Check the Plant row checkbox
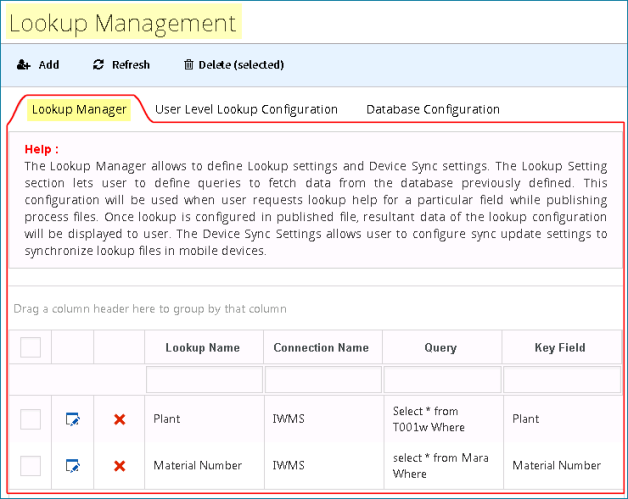The height and width of the screenshot is (499, 628). pos(30,419)
